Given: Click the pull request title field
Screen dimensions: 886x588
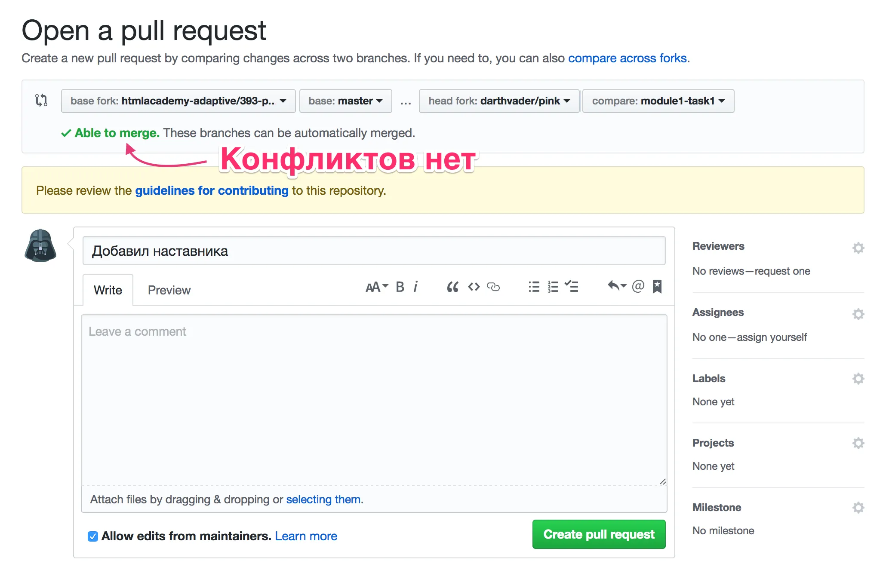Looking at the screenshot, I should point(373,251).
